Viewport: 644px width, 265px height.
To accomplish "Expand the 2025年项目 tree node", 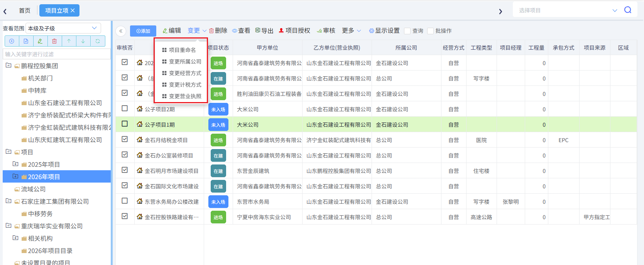I will pos(15,164).
